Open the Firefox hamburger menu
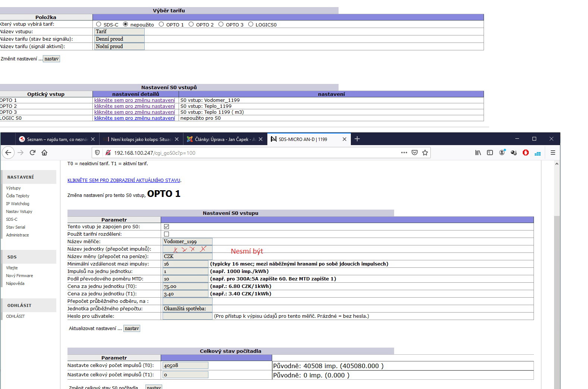The width and height of the screenshot is (588, 389). pyautogui.click(x=553, y=153)
